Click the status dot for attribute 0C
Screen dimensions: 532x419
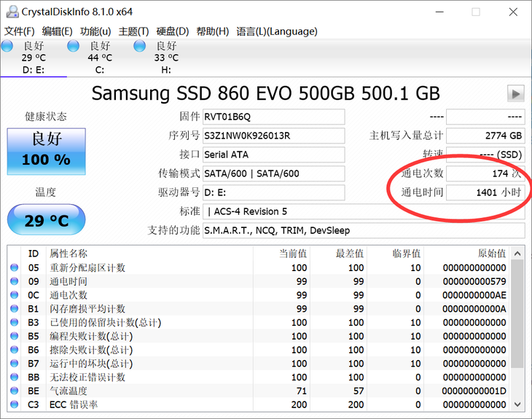pyautogui.click(x=15, y=295)
